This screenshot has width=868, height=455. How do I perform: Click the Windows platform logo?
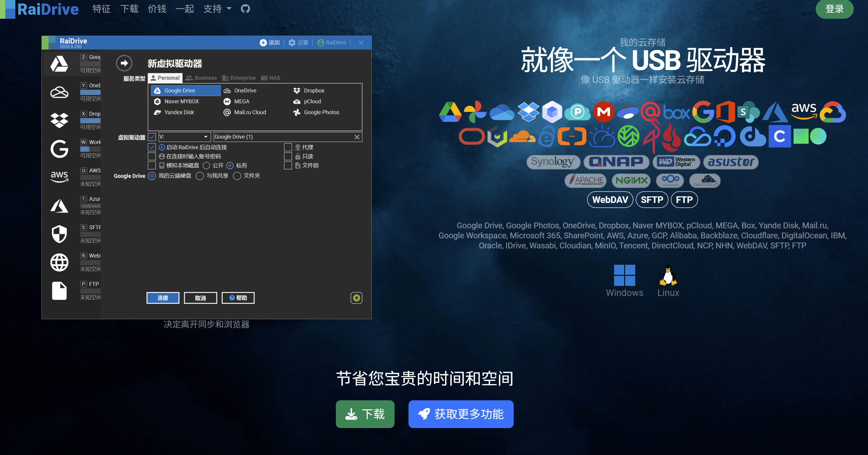click(624, 275)
